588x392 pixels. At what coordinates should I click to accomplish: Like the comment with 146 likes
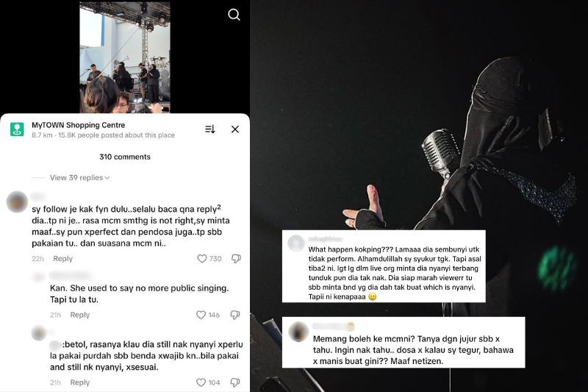pyautogui.click(x=201, y=315)
